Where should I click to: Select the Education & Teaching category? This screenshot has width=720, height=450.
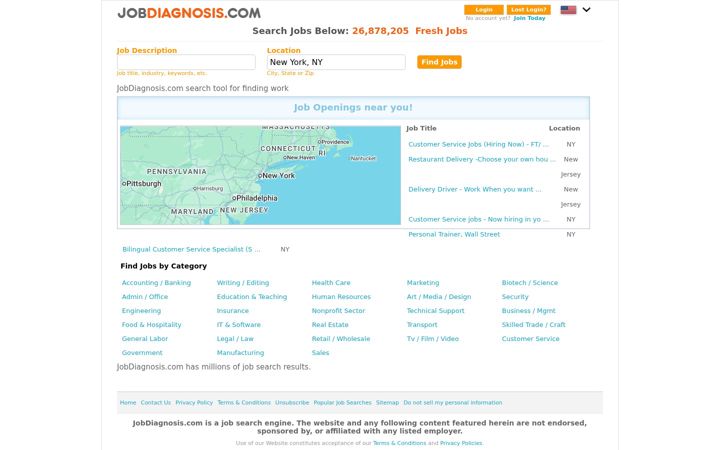tap(252, 297)
